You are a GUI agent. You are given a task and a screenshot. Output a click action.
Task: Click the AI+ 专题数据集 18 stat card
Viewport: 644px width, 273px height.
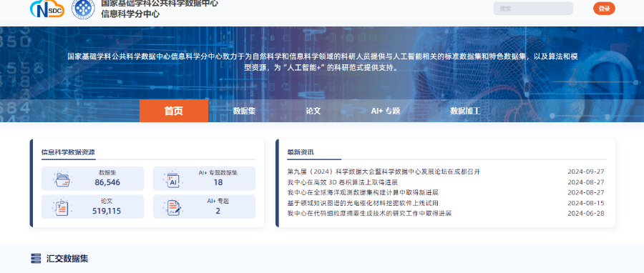pos(204,179)
